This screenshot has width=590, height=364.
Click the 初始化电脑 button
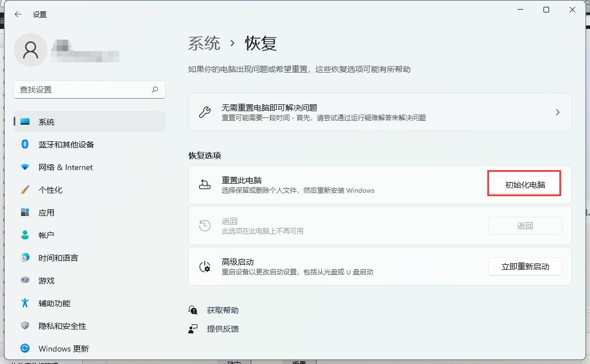[524, 184]
